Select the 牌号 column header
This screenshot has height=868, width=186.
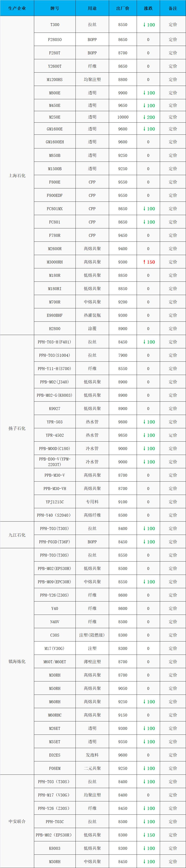pos(54,8)
